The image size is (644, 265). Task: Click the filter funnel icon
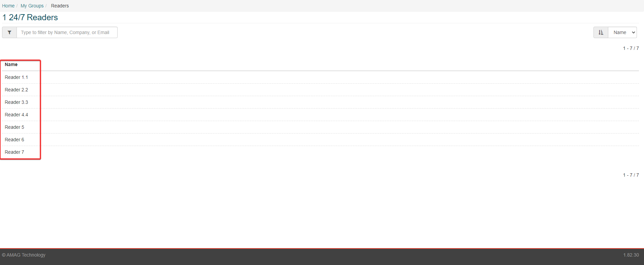click(9, 32)
